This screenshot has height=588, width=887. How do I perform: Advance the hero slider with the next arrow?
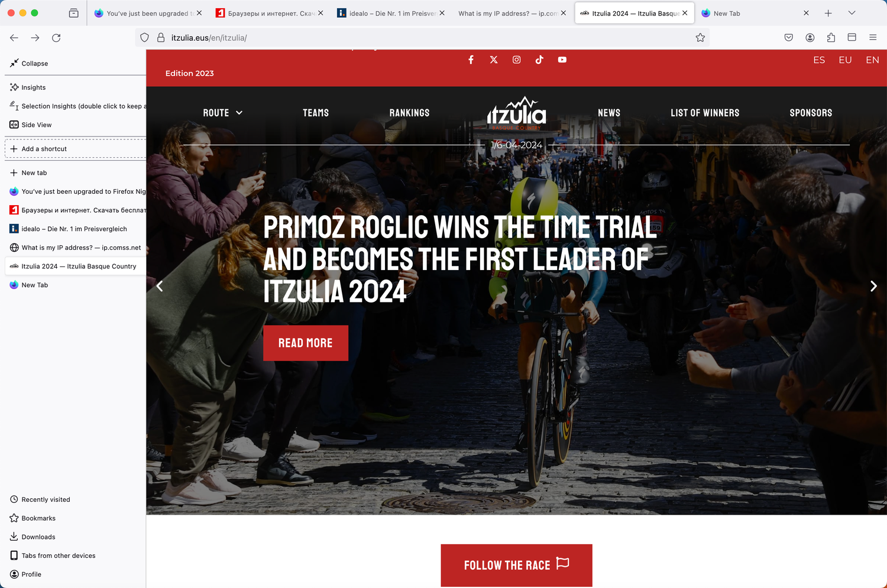pyautogui.click(x=873, y=286)
